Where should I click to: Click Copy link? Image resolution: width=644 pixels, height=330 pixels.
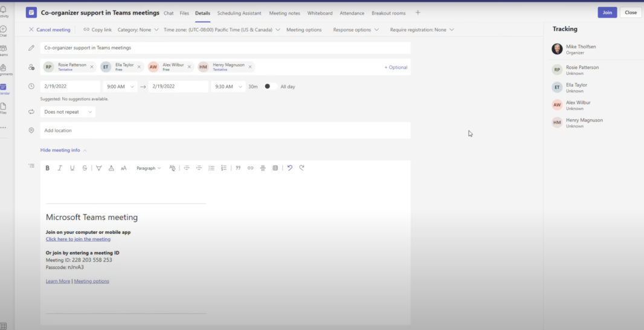click(x=97, y=30)
